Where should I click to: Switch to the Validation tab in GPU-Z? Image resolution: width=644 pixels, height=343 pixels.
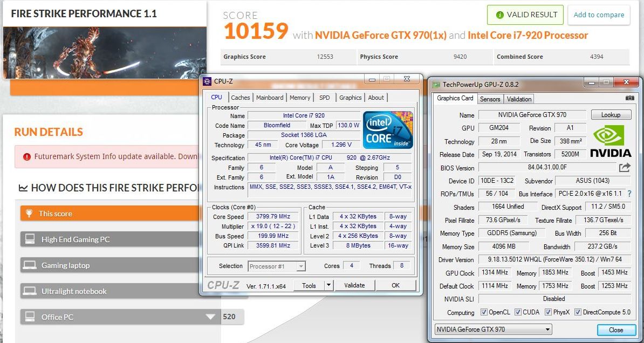click(x=519, y=99)
